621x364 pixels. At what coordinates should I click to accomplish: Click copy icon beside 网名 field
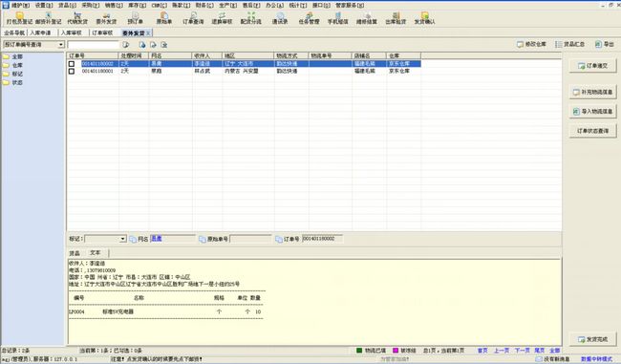click(x=133, y=239)
